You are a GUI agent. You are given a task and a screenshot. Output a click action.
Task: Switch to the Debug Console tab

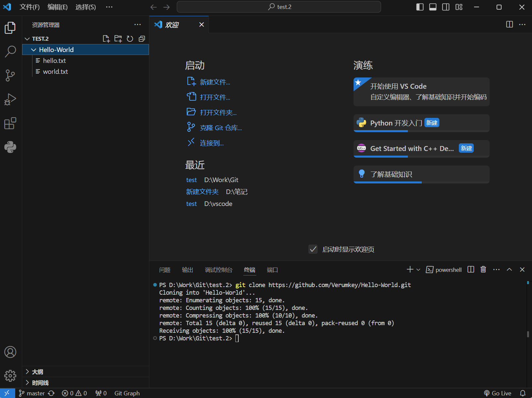pos(218,270)
